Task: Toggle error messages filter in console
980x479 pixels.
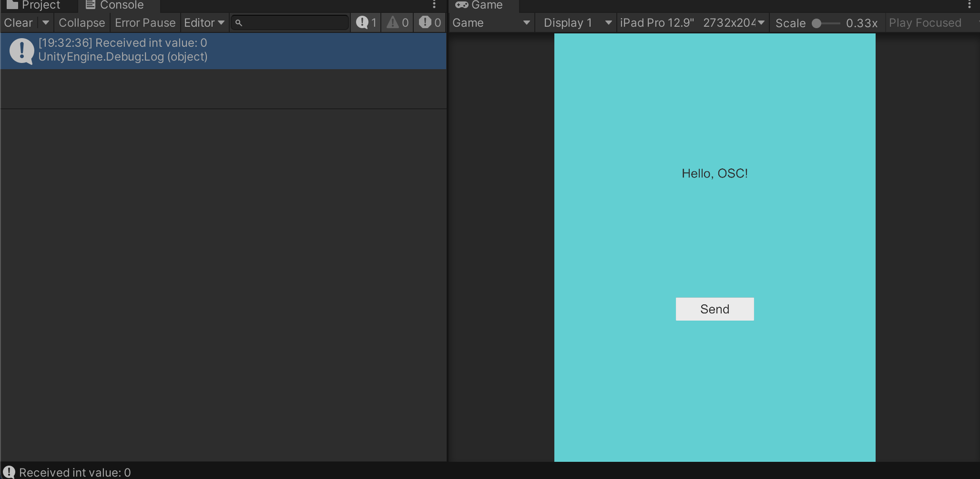Action: point(429,23)
